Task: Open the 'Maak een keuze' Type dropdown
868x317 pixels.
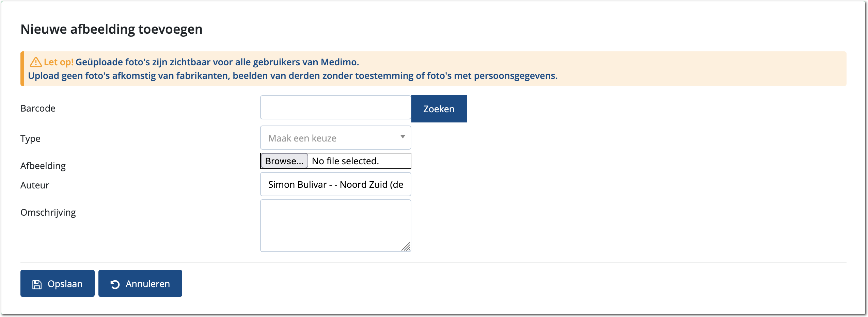Action: [x=335, y=138]
